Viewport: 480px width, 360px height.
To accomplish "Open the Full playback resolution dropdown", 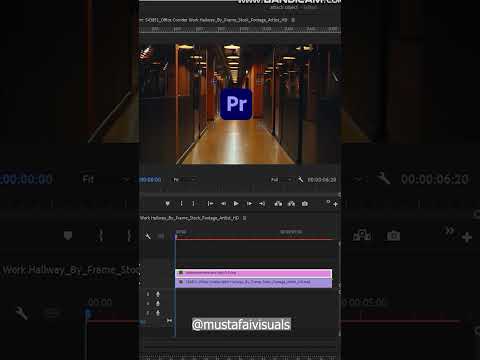I will tap(281, 180).
